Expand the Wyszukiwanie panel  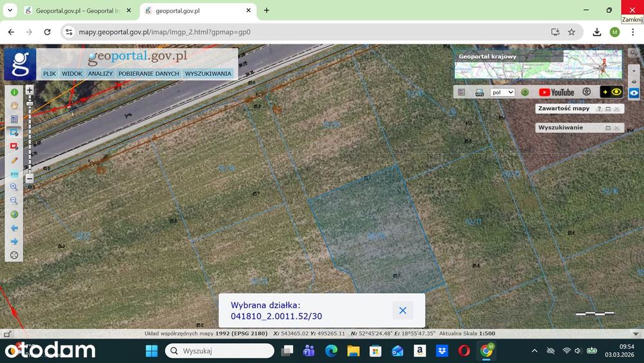[x=609, y=128]
